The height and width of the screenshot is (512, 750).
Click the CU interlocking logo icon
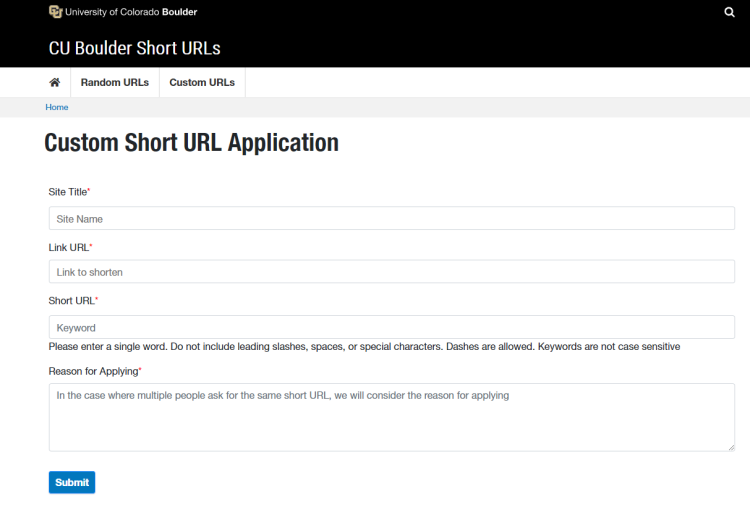pyautogui.click(x=55, y=11)
